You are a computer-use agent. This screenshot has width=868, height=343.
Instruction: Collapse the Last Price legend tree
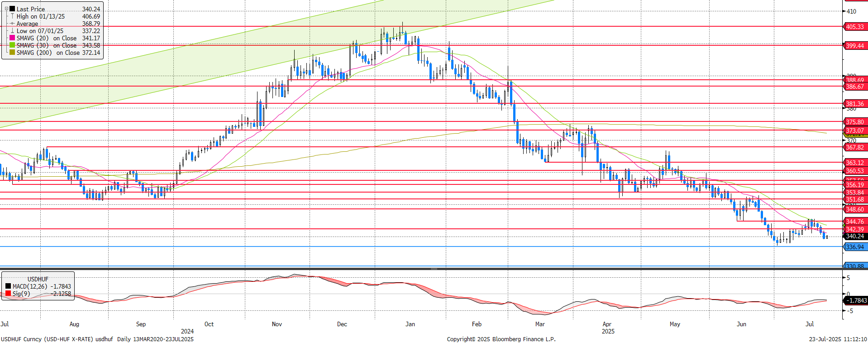coord(6,9)
